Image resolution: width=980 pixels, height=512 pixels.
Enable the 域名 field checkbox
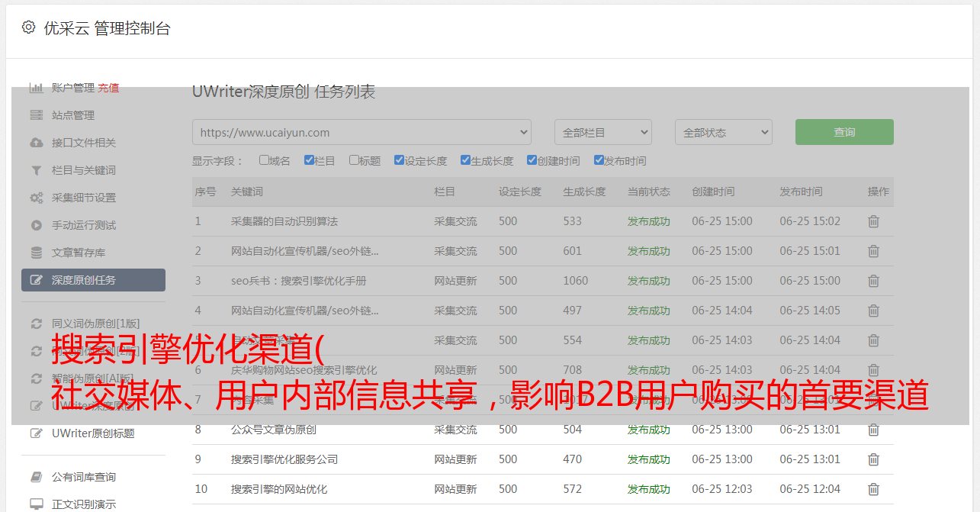[x=264, y=160]
